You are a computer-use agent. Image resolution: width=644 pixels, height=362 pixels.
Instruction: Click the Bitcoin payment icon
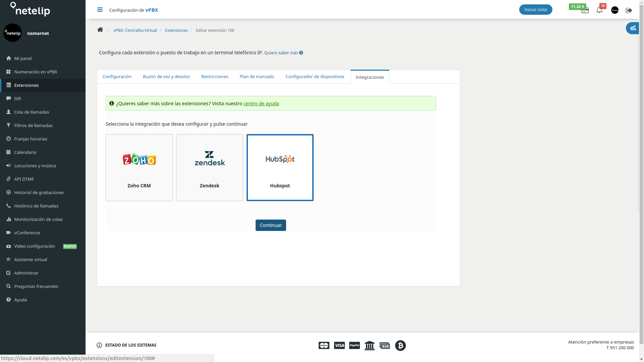[x=400, y=346]
